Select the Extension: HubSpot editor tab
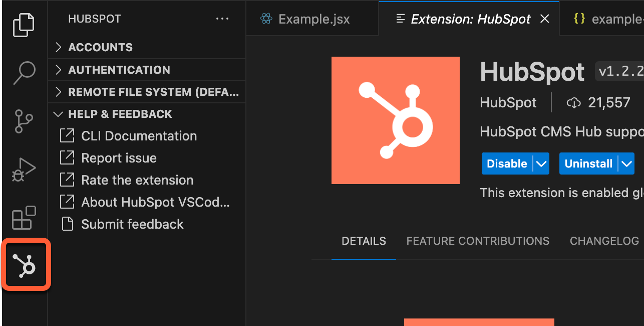The width and height of the screenshot is (644, 326). tap(469, 19)
